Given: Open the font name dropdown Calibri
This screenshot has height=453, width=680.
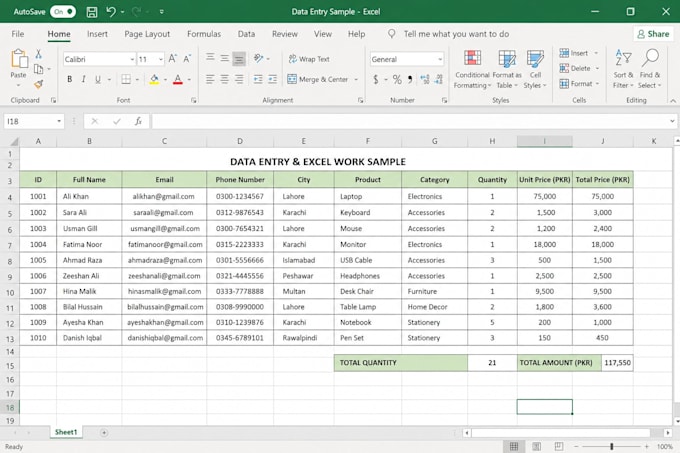Looking at the screenshot, I should coord(131,59).
